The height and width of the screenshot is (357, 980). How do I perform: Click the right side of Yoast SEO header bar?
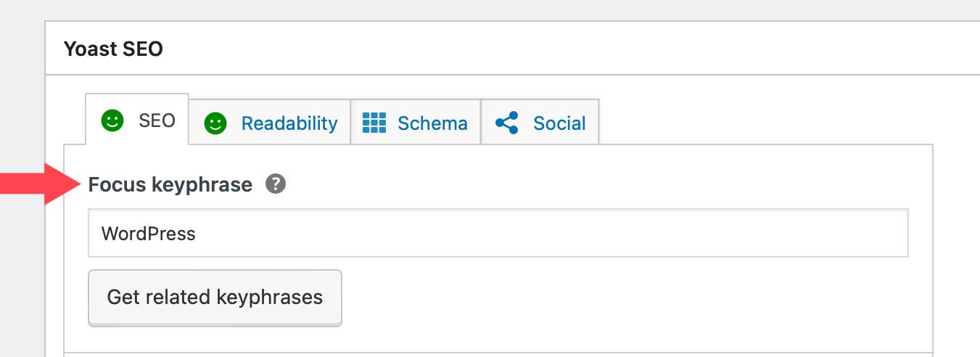870,49
